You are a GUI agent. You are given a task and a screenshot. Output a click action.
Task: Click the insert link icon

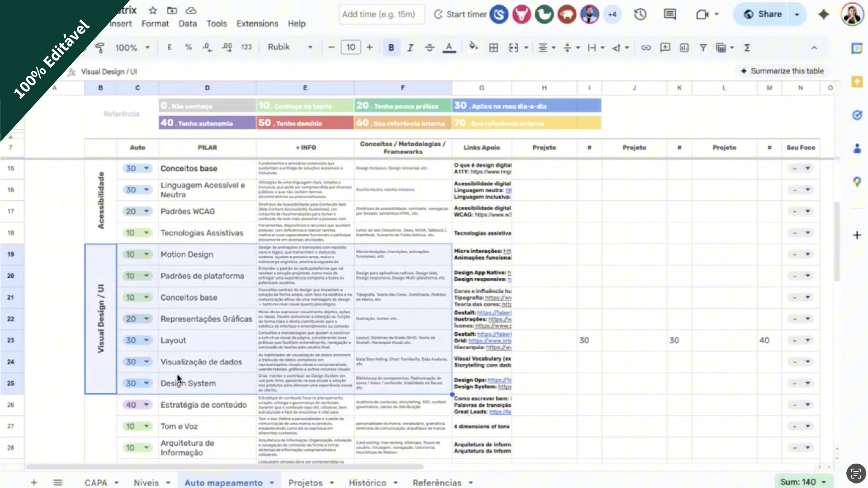point(646,47)
